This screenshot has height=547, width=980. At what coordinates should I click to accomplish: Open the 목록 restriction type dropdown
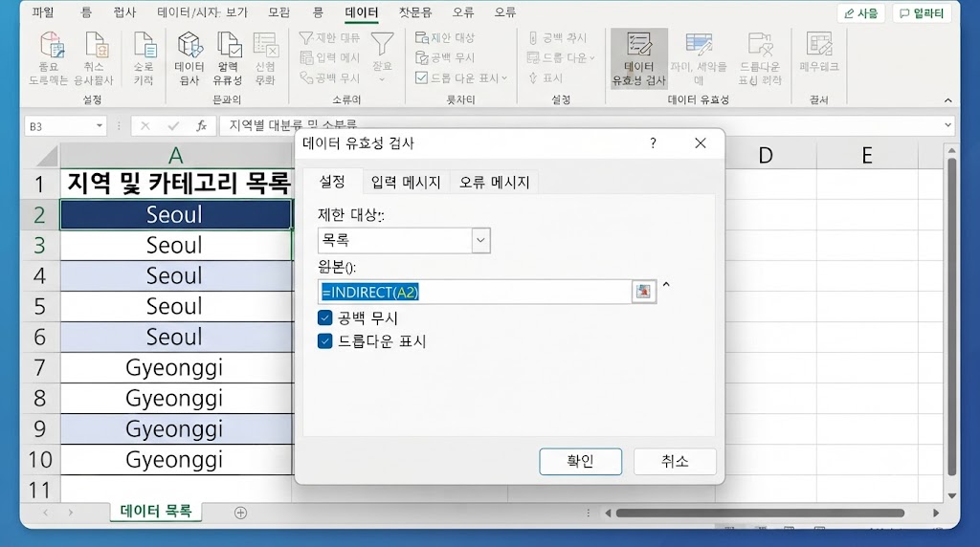480,240
